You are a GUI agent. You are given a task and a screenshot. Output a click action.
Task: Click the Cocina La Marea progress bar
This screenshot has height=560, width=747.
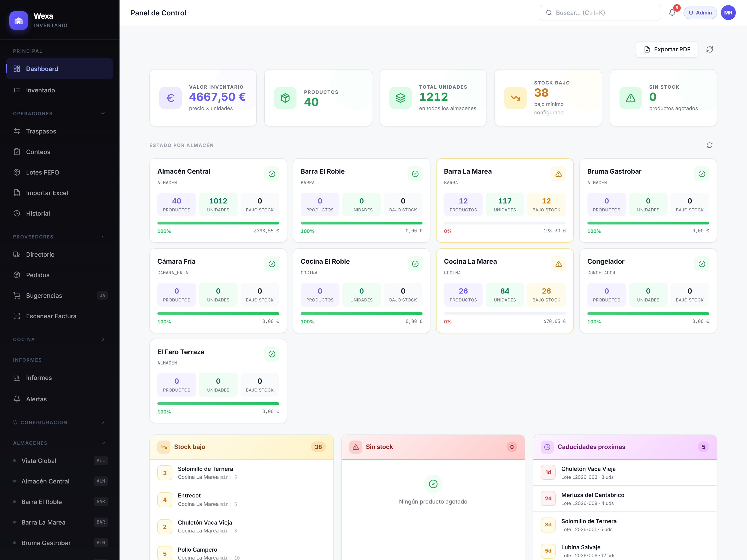[x=504, y=314]
